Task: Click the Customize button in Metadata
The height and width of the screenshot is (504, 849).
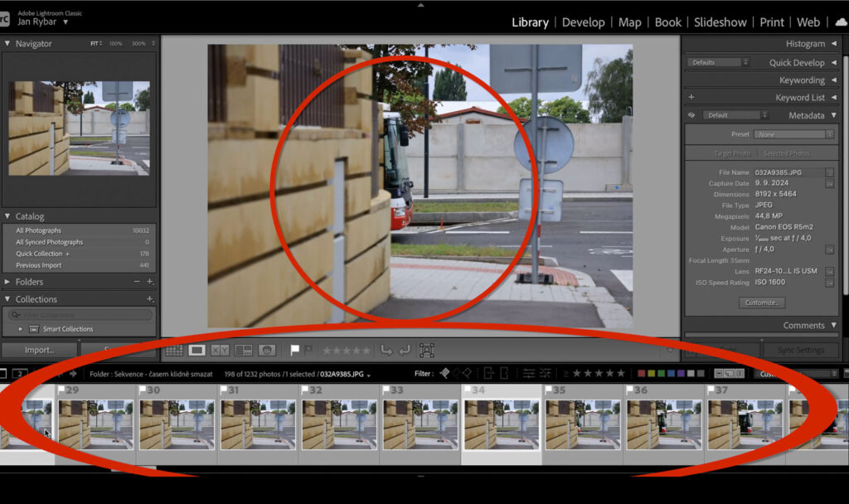Action: point(761,303)
